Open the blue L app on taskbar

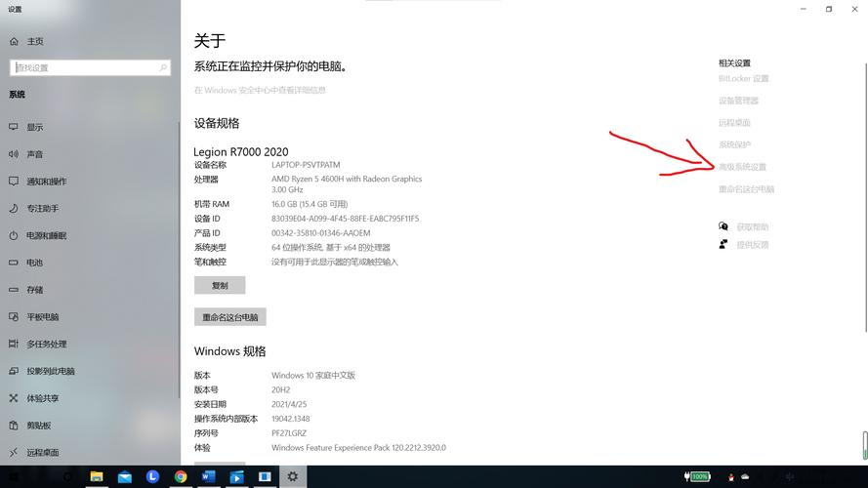click(152, 476)
